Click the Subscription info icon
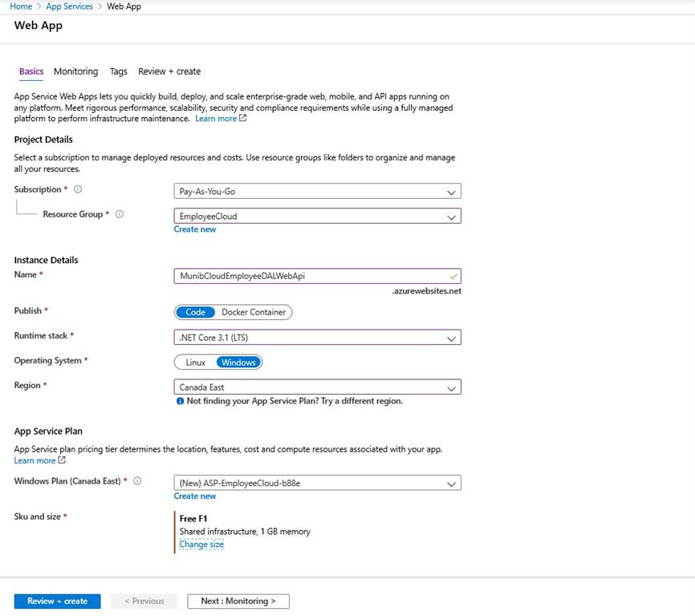Screen dimensions: 695x616 tap(77, 189)
